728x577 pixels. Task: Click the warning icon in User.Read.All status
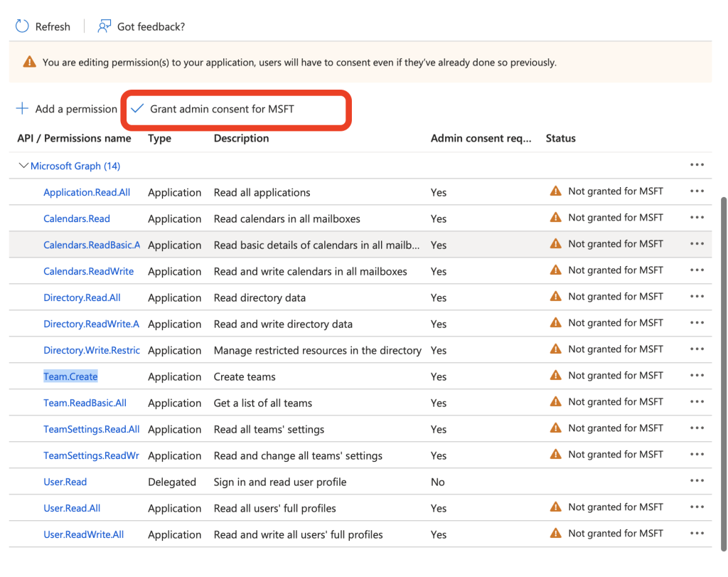555,507
